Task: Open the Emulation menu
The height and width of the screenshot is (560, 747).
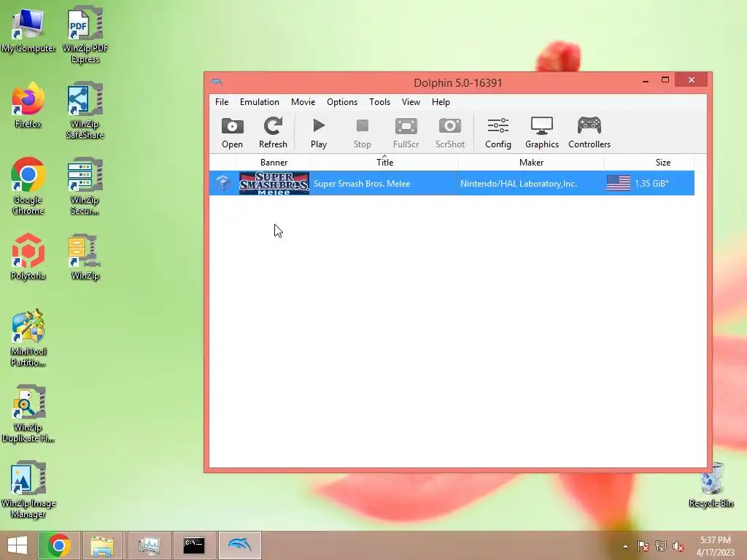Action: (259, 102)
